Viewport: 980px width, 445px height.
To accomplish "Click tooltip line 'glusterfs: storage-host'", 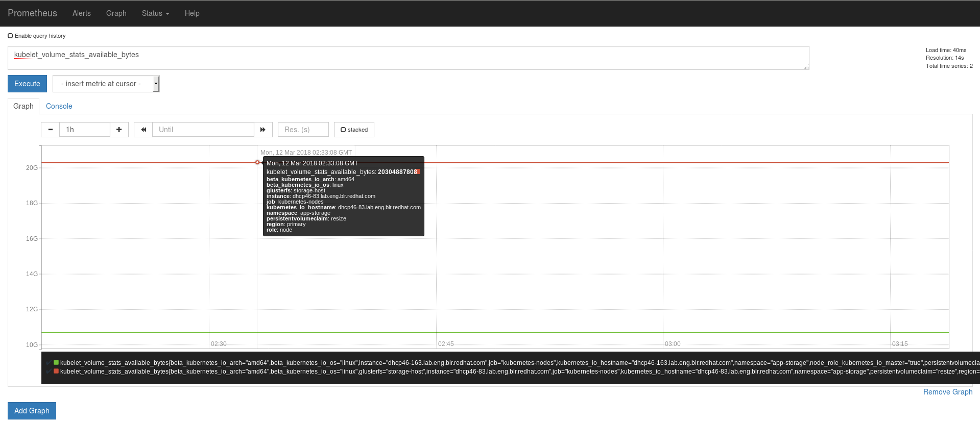I will coord(296,190).
